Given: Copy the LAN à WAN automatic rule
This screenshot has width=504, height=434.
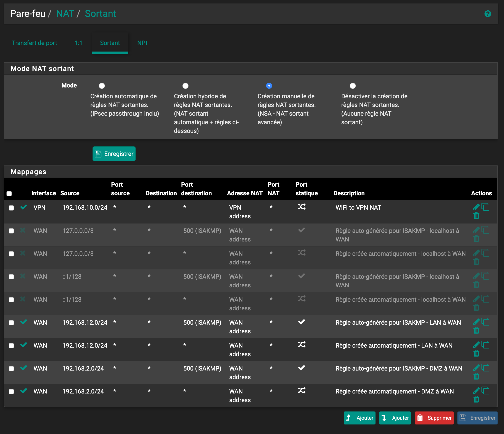Looking at the screenshot, I should point(486,345).
